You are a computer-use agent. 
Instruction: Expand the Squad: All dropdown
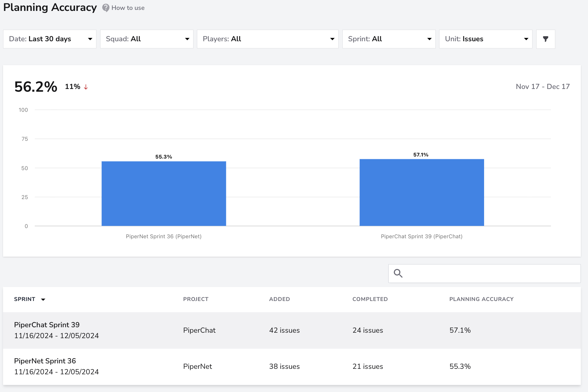coord(147,39)
